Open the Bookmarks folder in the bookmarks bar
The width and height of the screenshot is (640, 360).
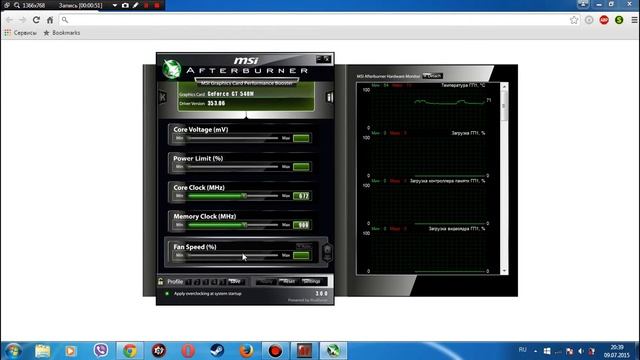62,33
